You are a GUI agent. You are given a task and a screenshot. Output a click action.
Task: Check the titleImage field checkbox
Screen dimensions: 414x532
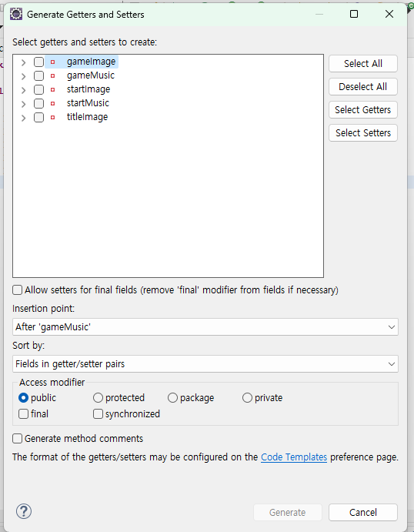[38, 117]
